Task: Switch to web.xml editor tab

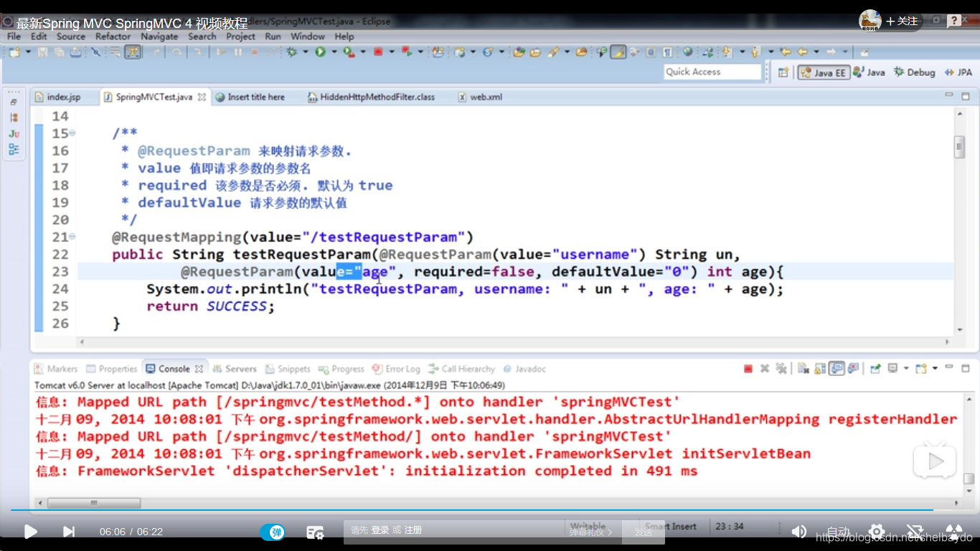Action: tap(481, 97)
